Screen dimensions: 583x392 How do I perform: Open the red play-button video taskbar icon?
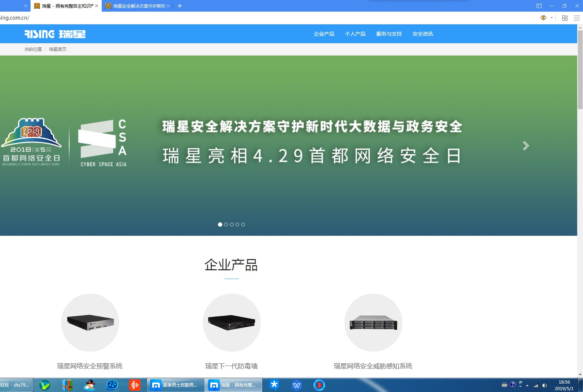pos(319,385)
